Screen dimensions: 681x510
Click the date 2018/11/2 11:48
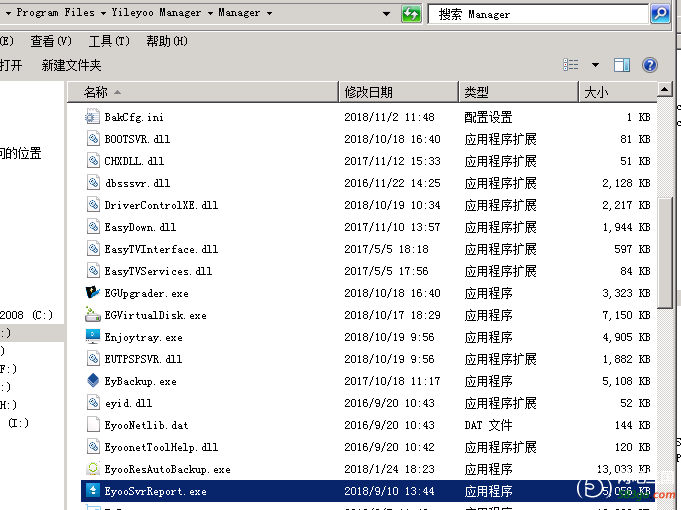pyautogui.click(x=389, y=117)
